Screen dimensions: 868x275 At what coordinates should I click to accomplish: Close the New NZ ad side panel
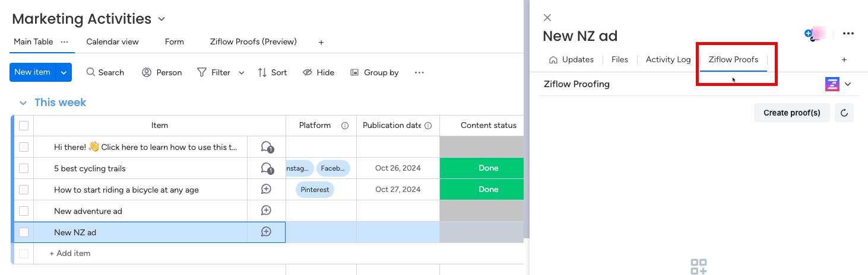click(x=547, y=18)
